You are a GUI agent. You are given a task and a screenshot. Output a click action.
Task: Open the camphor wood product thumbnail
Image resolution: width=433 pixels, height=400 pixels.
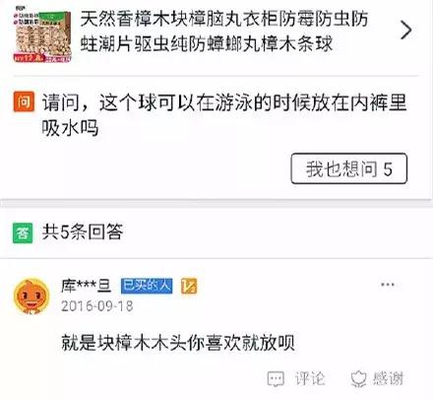(x=42, y=37)
